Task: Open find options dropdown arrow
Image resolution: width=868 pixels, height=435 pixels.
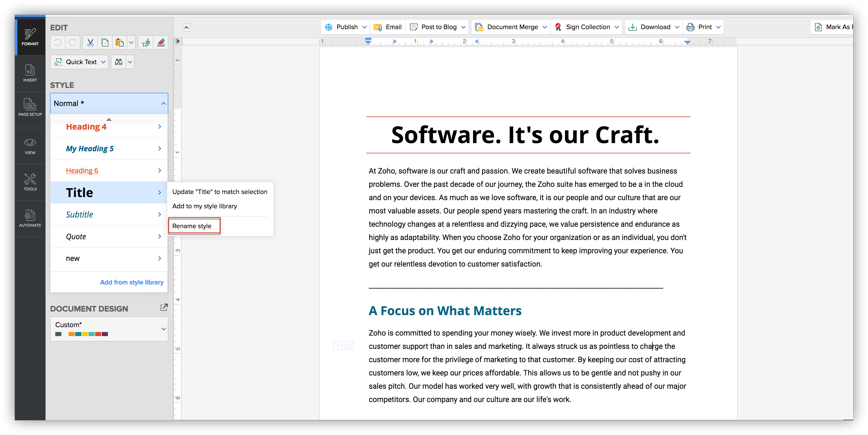Action: coord(130,62)
